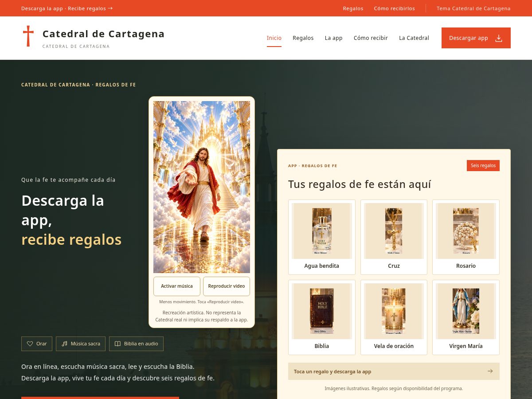Screen dimensions: 532x399
Task: Open Regalos in the main navigation
Action: 303,38
